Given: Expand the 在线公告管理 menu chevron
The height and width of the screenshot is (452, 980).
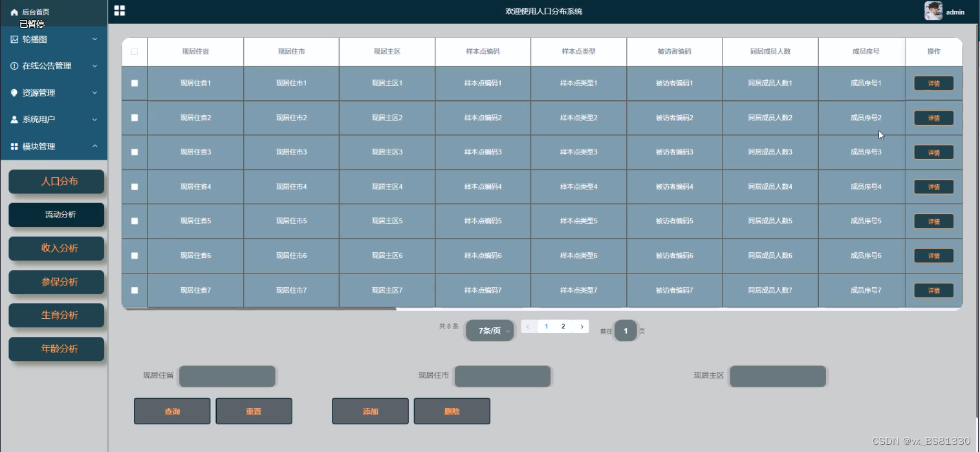Looking at the screenshot, I should pyautogui.click(x=95, y=66).
